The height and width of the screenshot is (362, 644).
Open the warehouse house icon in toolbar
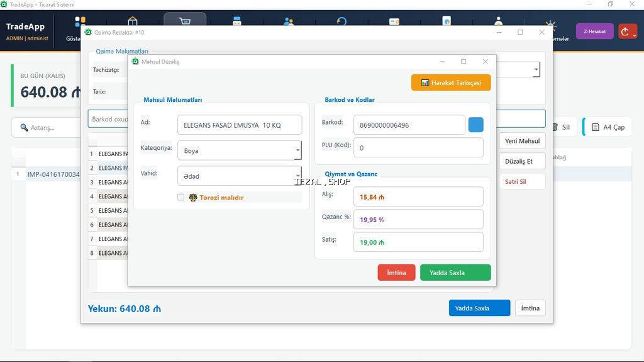(132, 20)
